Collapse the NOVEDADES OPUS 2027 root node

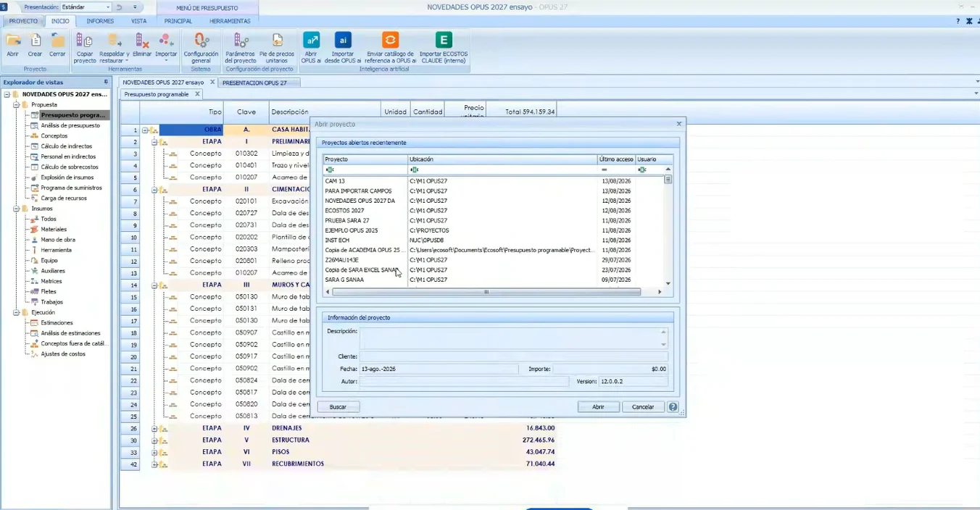click(x=7, y=94)
